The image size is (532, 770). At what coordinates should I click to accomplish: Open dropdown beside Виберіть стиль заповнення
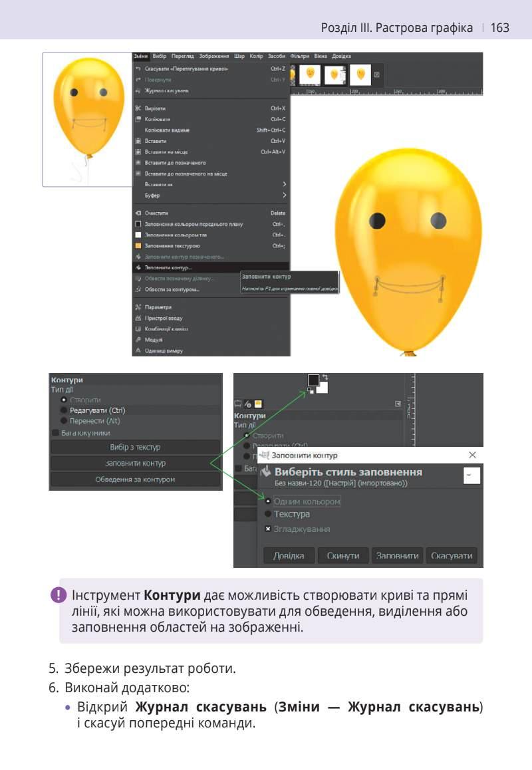click(471, 475)
